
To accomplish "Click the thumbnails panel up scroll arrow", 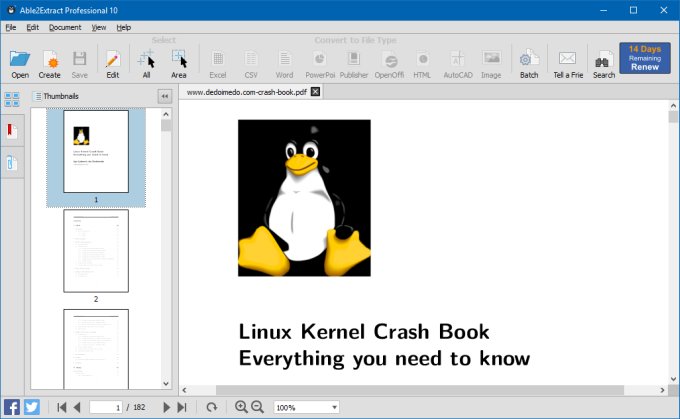I will [x=166, y=114].
